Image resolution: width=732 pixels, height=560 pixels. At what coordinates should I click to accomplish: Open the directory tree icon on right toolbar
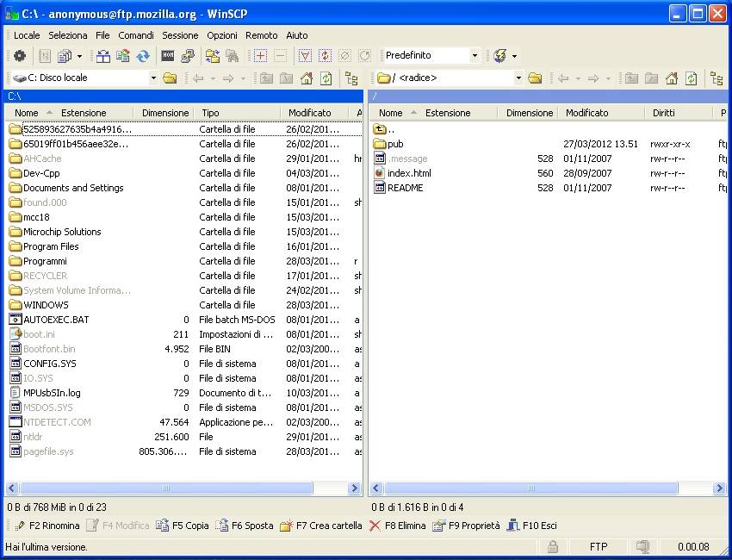pos(718,78)
